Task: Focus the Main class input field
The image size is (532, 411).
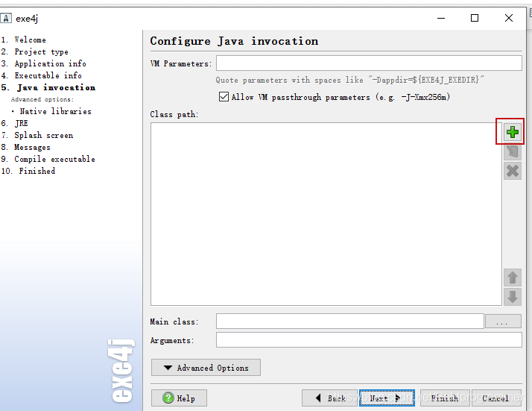Action: (x=350, y=321)
